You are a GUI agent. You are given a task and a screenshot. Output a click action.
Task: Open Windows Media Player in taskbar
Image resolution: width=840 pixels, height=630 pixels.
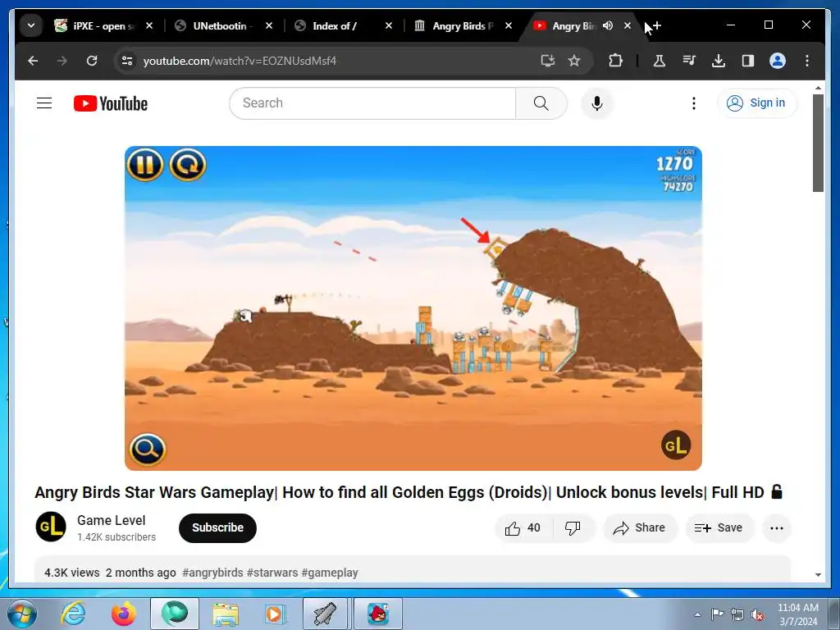click(276, 614)
